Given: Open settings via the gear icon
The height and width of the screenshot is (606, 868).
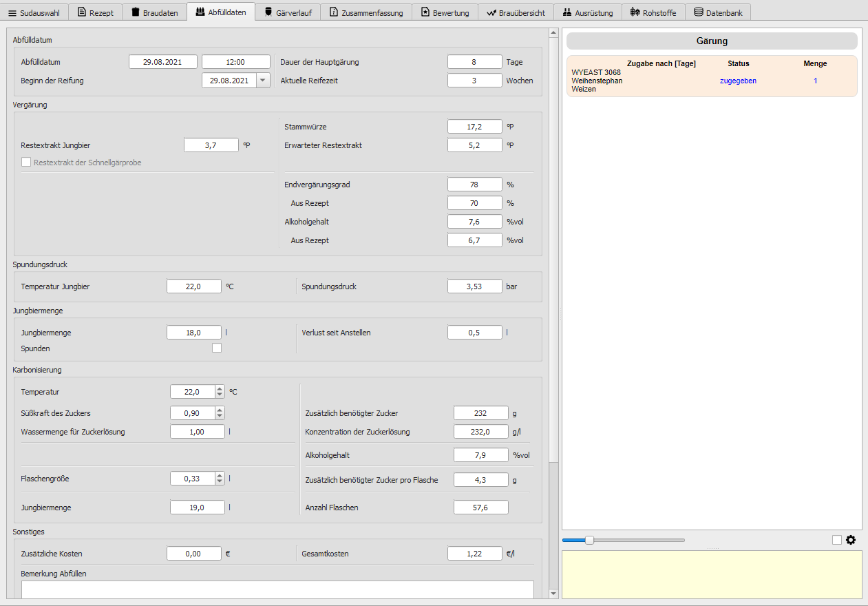Looking at the screenshot, I should pos(851,540).
